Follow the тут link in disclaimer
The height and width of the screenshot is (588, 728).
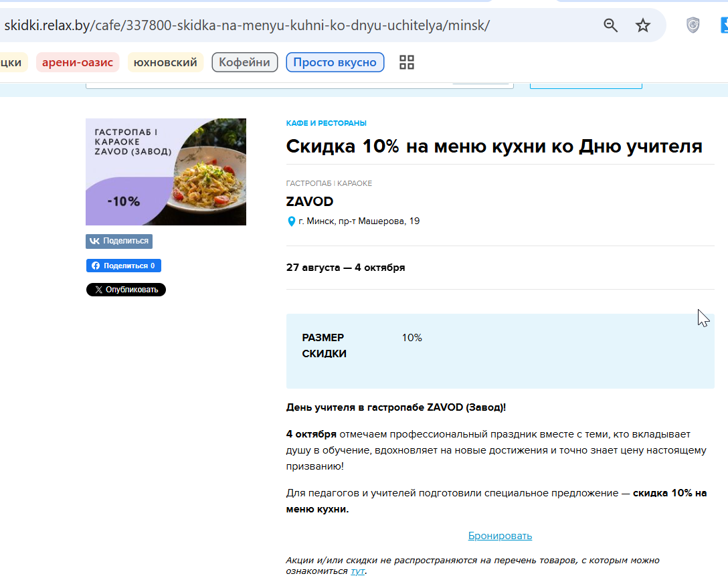click(357, 571)
